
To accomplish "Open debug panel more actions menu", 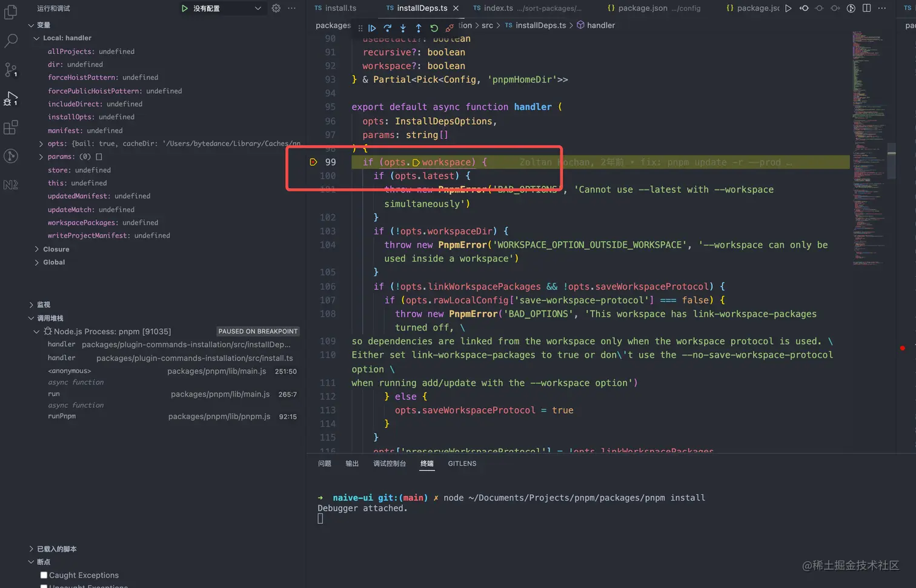I will point(292,8).
